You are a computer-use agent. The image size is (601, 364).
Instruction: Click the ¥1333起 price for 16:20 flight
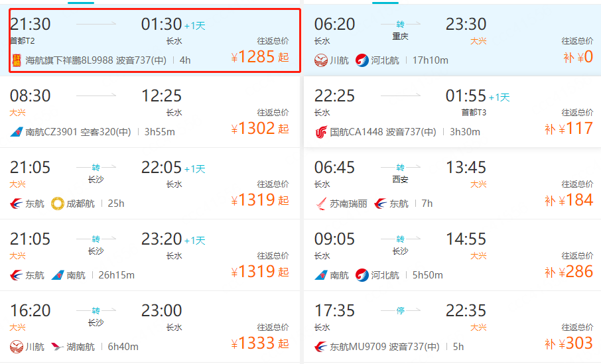(260, 343)
